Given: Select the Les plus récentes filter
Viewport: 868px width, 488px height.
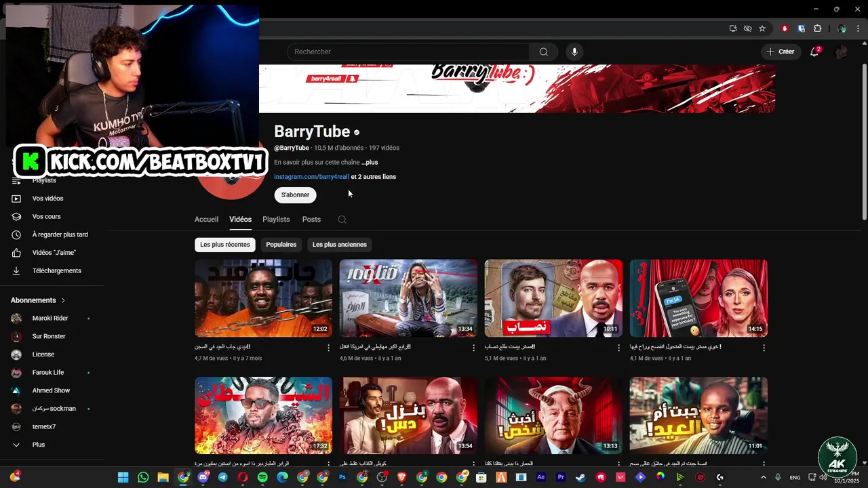Looking at the screenshot, I should tap(225, 245).
